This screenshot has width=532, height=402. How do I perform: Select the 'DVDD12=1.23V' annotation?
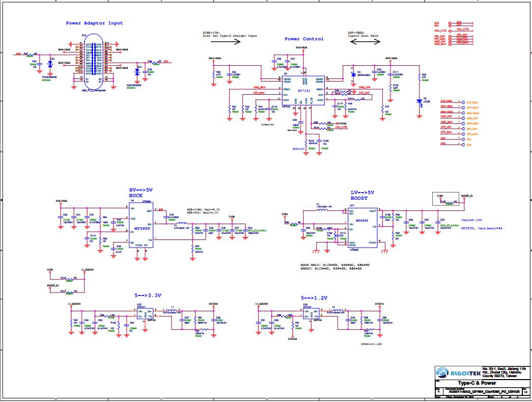click(371, 344)
